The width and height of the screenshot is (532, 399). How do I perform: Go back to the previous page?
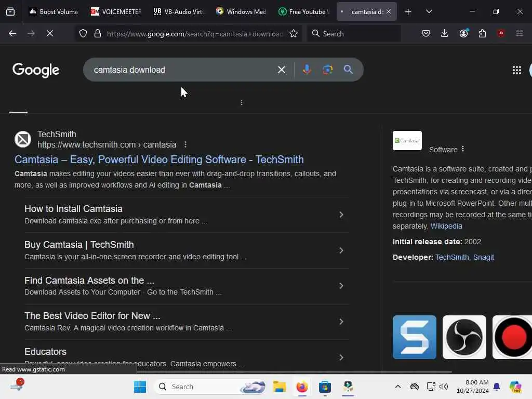[12, 33]
